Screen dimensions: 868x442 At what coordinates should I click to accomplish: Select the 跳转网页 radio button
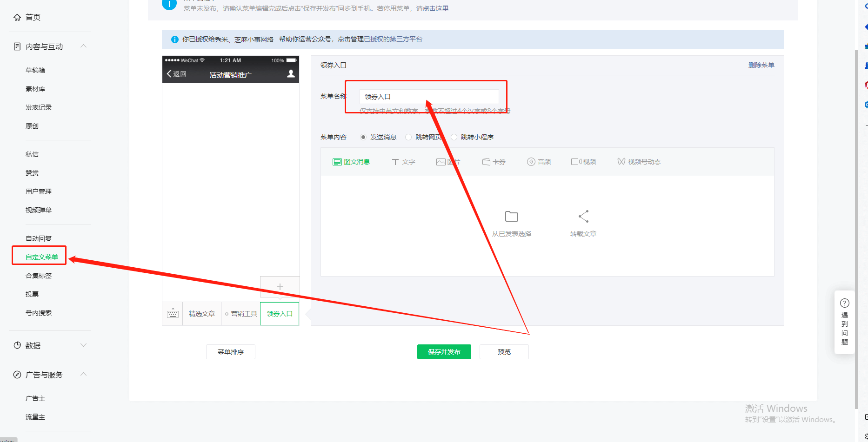(408, 137)
